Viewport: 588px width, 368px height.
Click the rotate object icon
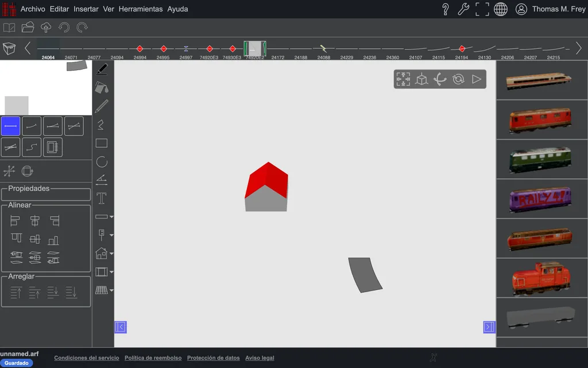pos(27,171)
